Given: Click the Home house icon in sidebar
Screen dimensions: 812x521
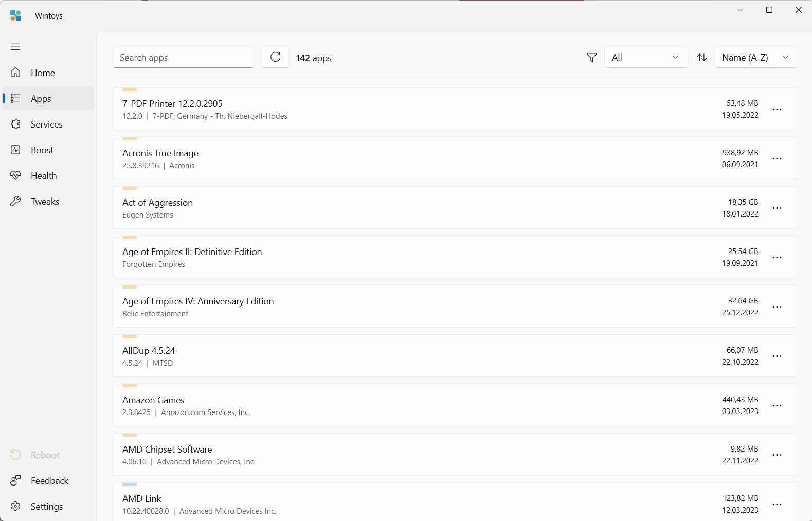Looking at the screenshot, I should tap(16, 73).
